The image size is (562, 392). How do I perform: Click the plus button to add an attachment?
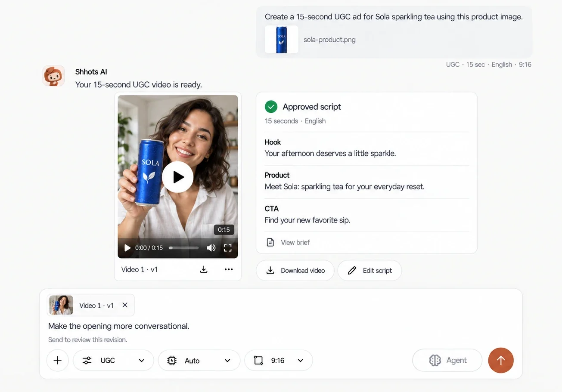[58, 360]
